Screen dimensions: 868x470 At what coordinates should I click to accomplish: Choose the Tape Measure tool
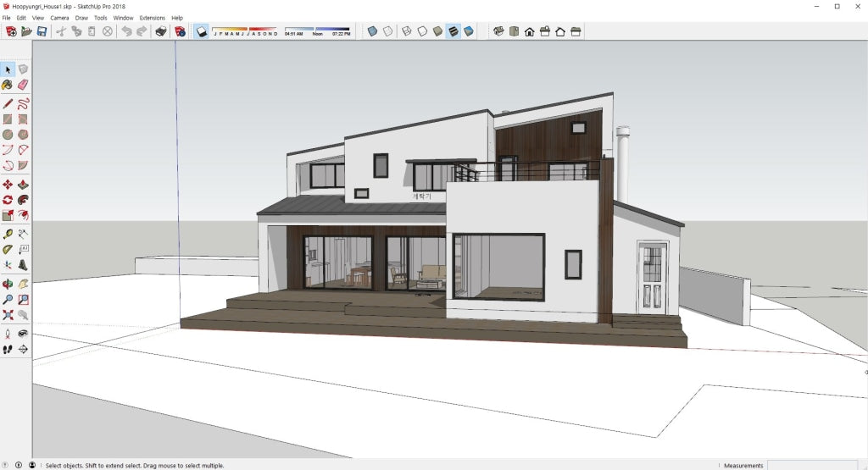[x=8, y=234]
